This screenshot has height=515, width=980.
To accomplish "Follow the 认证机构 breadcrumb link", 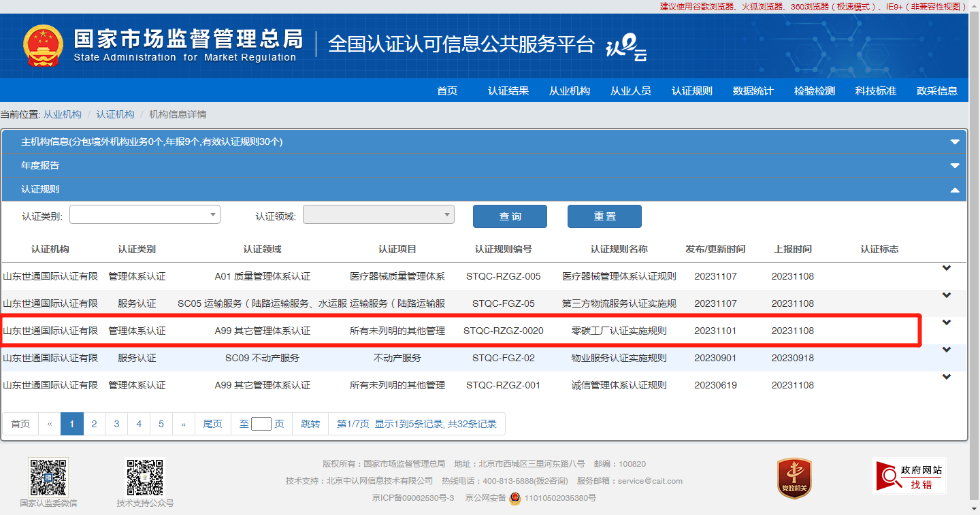I will (x=116, y=114).
